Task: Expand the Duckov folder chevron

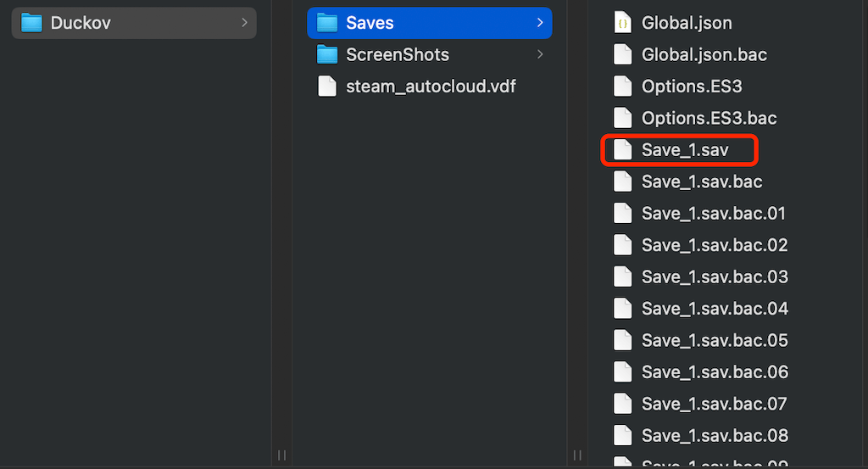Action: click(x=244, y=23)
